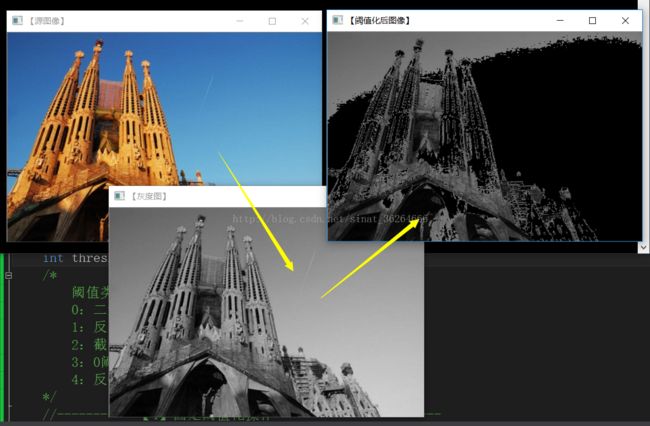650x426 pixels.
Task: Click the comment line starting with "2:"
Action: [90, 345]
